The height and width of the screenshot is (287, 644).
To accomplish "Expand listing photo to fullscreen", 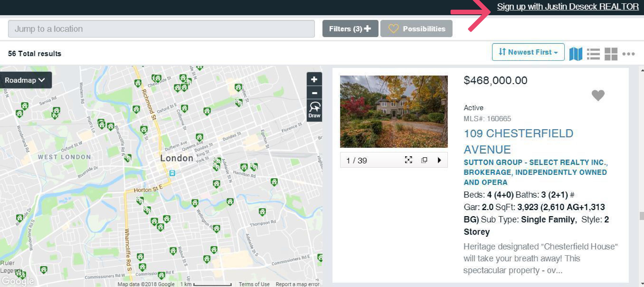I will coord(408,160).
